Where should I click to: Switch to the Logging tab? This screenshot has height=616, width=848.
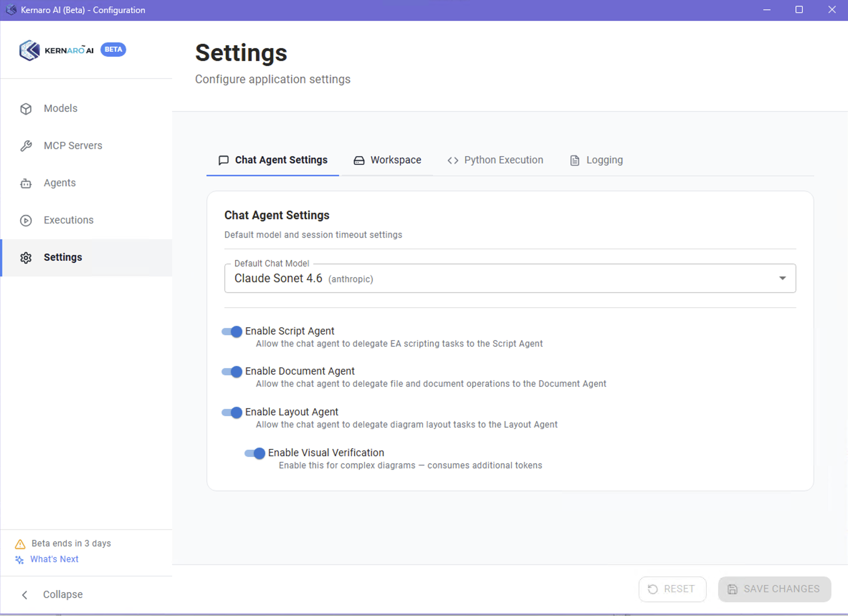596,160
